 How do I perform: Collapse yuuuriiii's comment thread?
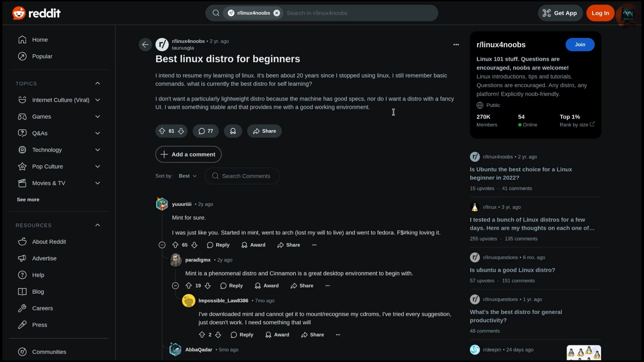pos(162,245)
